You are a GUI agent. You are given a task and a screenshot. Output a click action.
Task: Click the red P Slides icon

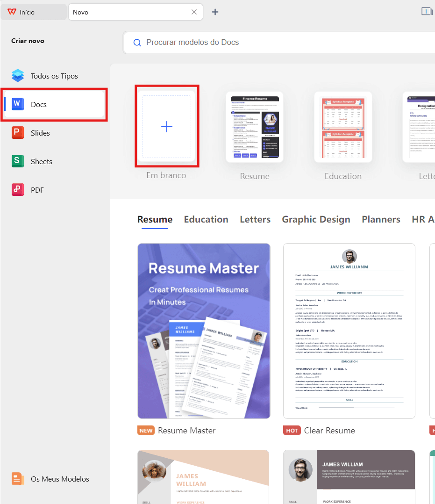(18, 132)
